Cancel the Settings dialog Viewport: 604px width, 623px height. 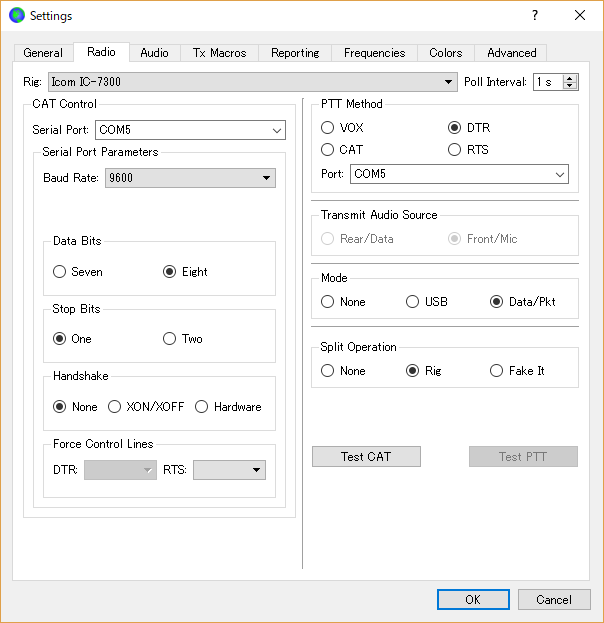pos(554,599)
